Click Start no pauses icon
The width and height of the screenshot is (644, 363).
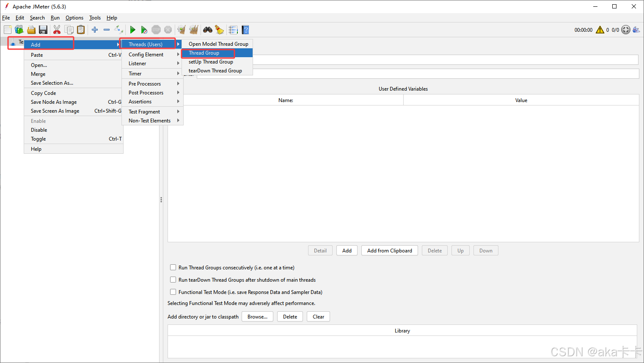tap(144, 30)
